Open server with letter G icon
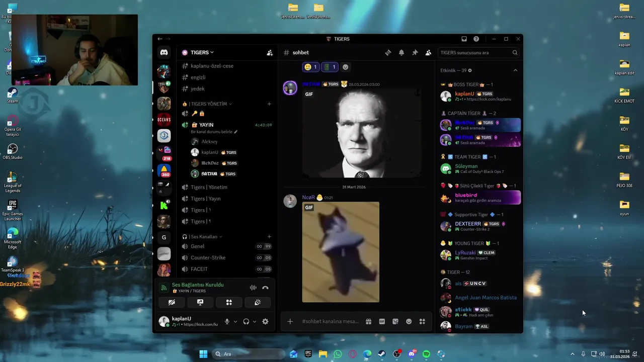Screen dimensions: 644x362 coord(164,237)
